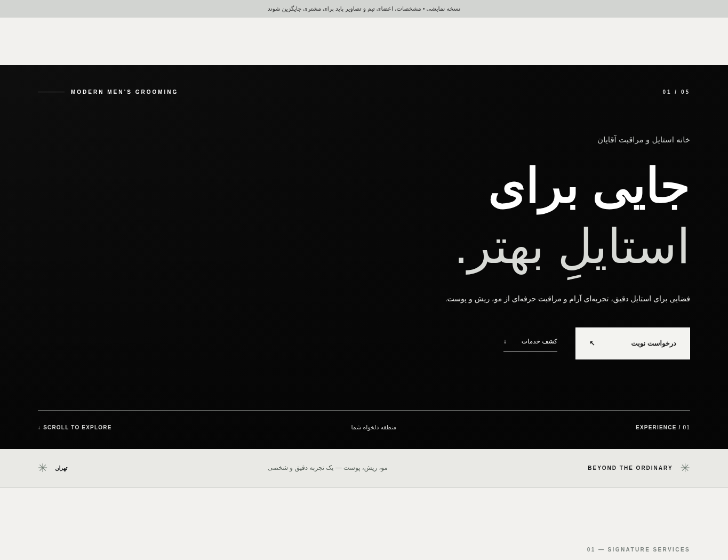The height and width of the screenshot is (560, 728).
Task: Click the SCROLL TO EXPLORE label
Action: [75, 428]
